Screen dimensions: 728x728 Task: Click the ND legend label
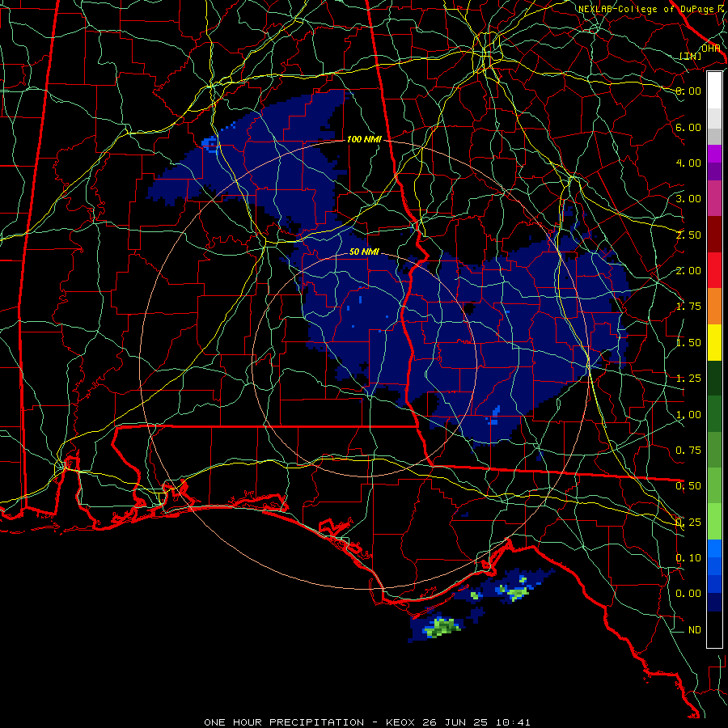(695, 630)
